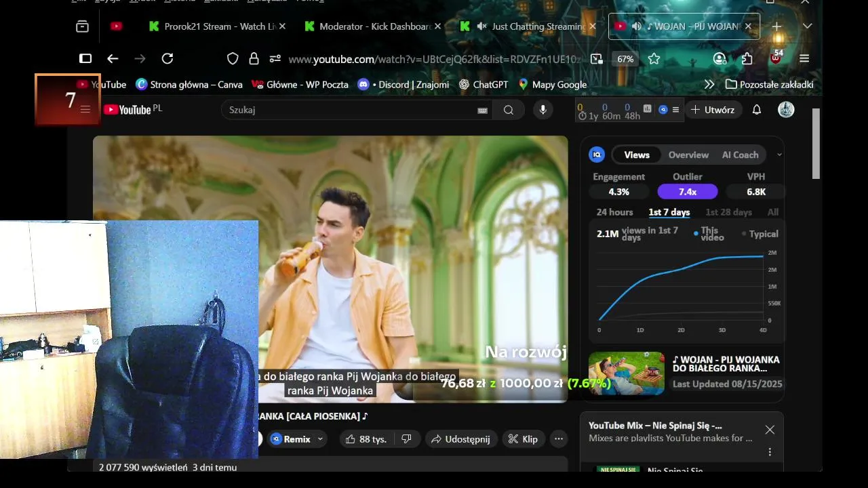Open the AI Coach tab
Screen dimensions: 868x488
tap(740, 155)
